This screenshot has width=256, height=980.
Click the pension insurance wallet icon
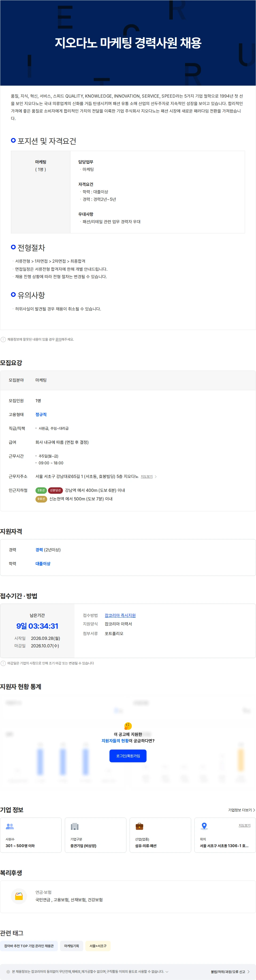click(x=19, y=896)
